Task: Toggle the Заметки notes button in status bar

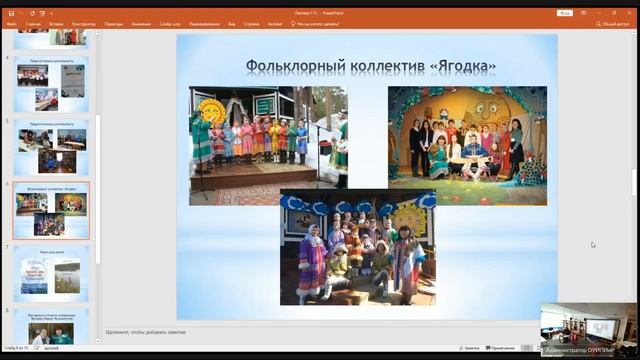Action: click(469, 348)
